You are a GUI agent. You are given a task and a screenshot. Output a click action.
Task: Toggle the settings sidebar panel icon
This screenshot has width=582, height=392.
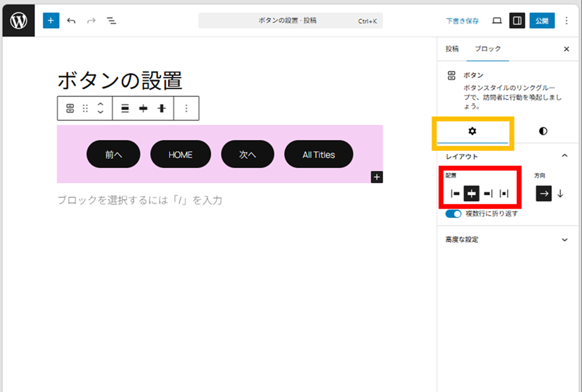coord(517,21)
